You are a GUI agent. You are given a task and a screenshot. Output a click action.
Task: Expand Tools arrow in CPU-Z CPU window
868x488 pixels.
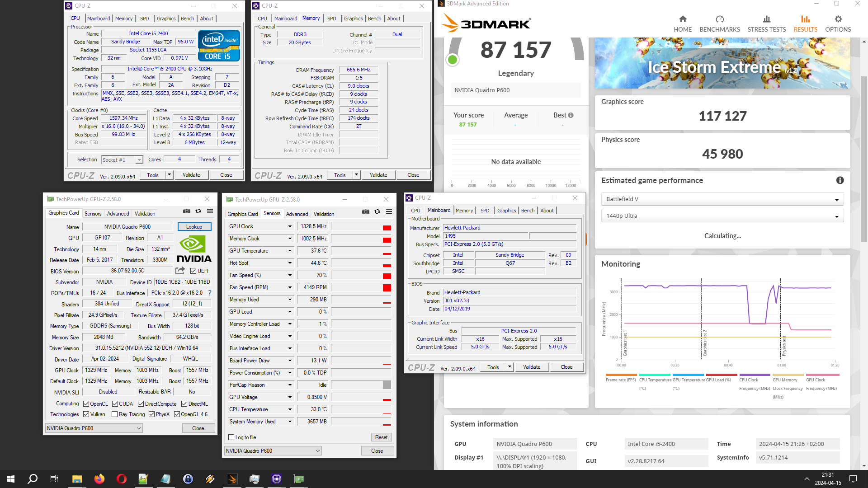(x=170, y=175)
